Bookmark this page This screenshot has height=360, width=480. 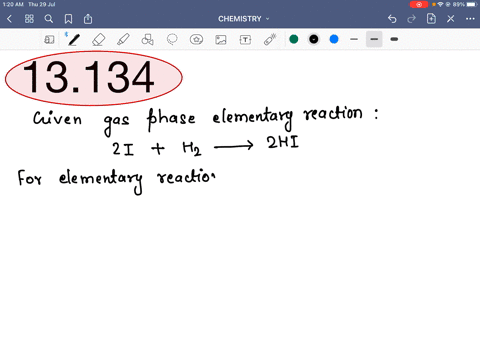[68, 19]
